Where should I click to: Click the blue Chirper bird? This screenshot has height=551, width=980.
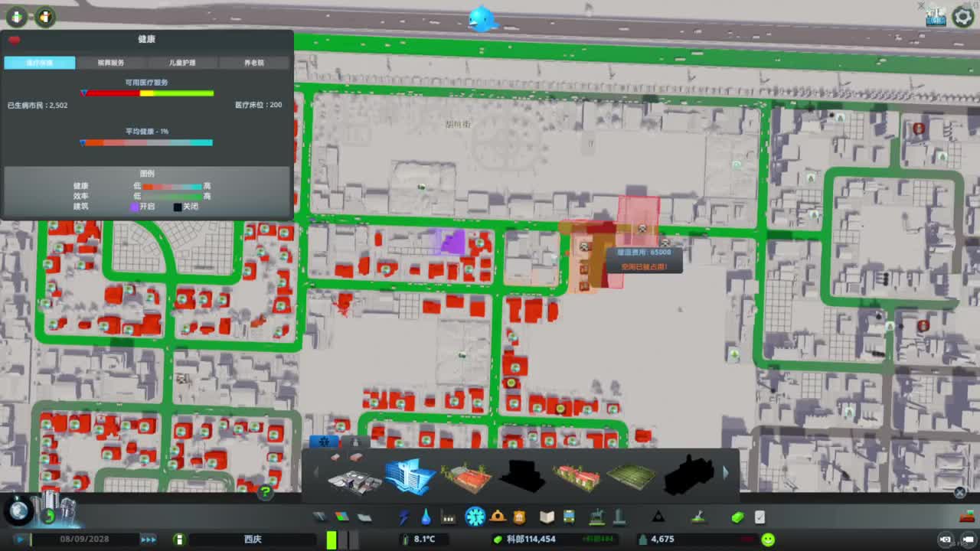(x=482, y=18)
